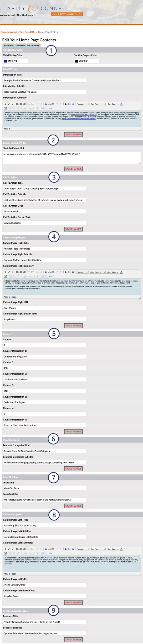Click text color icon in Callout Image Right editor
Image resolution: width=143 pixels, height=644 pixels.
click(x=121, y=272)
